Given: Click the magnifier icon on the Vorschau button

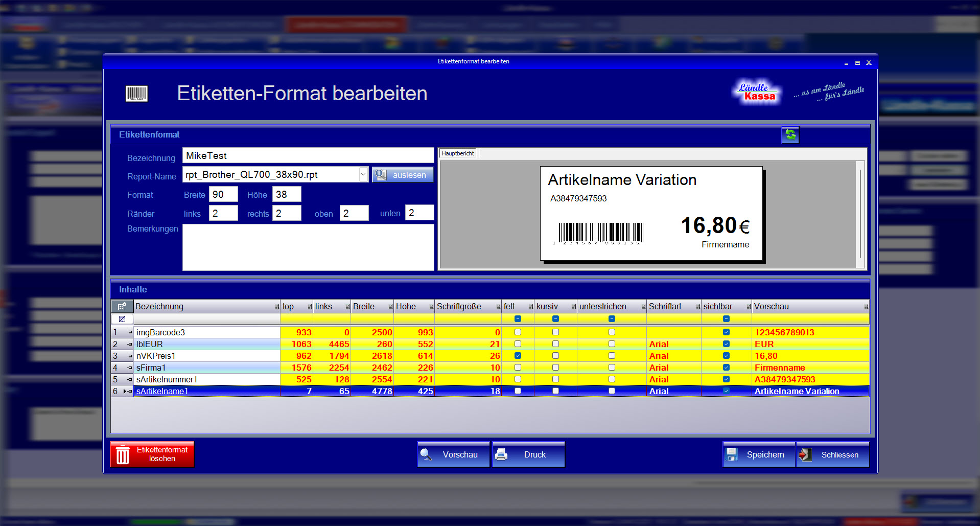Looking at the screenshot, I should [426, 454].
